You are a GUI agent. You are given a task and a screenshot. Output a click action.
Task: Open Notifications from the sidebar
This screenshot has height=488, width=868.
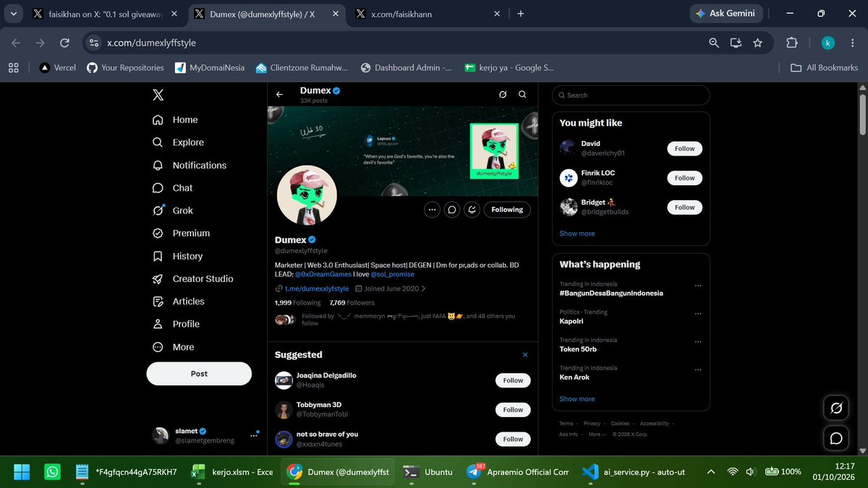pyautogui.click(x=190, y=166)
